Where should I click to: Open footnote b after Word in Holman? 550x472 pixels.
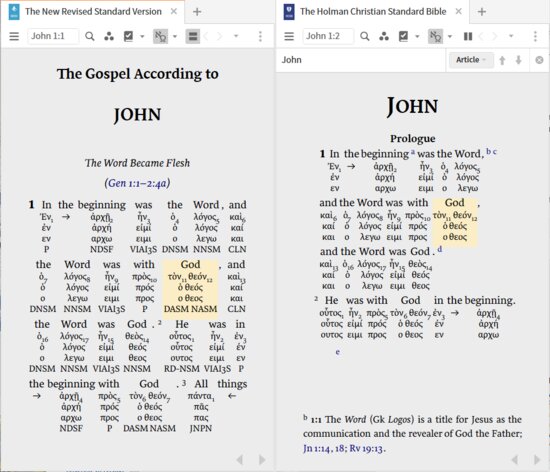488,151
